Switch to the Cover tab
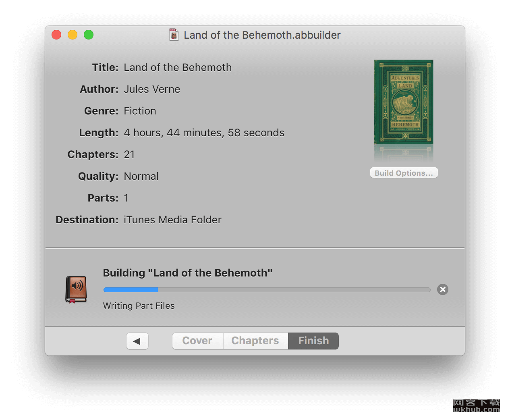 (x=198, y=341)
